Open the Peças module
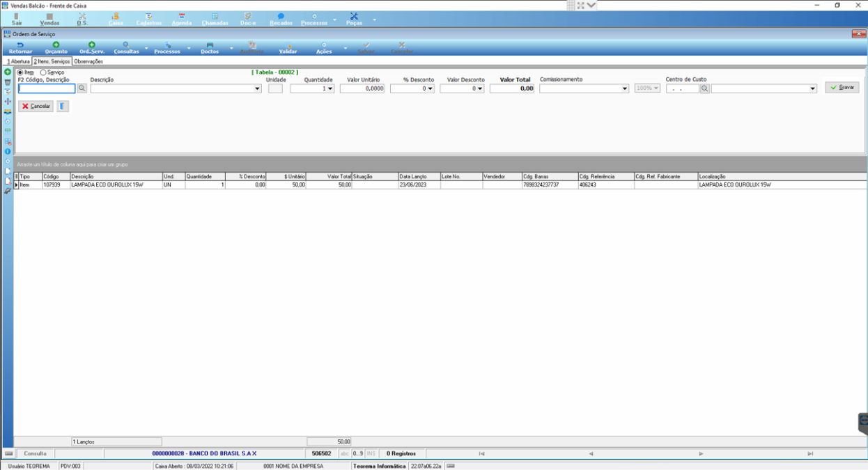 pos(354,19)
